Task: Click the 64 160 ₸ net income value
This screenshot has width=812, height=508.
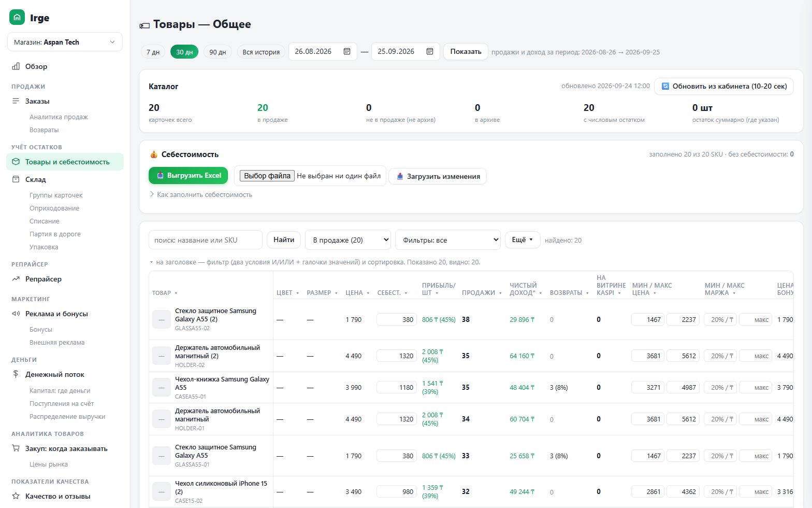Action: click(x=522, y=356)
